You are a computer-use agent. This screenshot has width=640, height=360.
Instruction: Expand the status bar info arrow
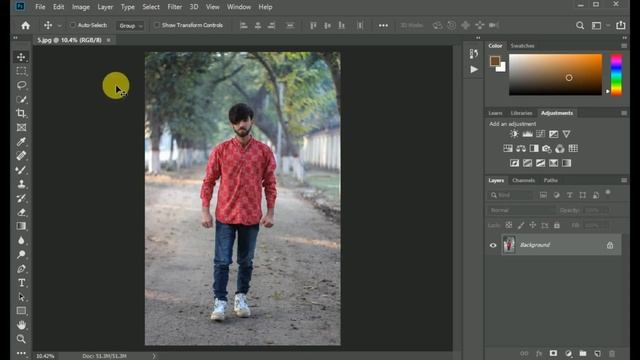click(x=154, y=356)
